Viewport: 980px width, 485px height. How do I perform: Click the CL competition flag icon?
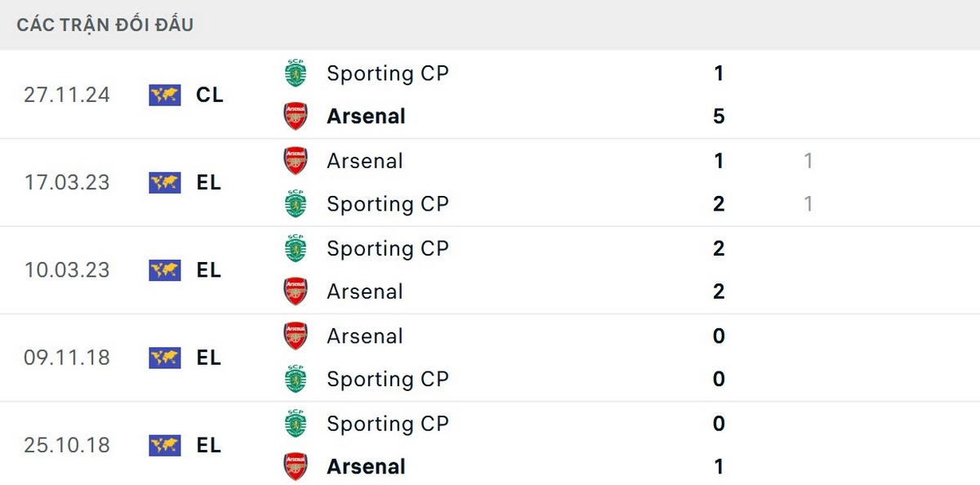164,95
